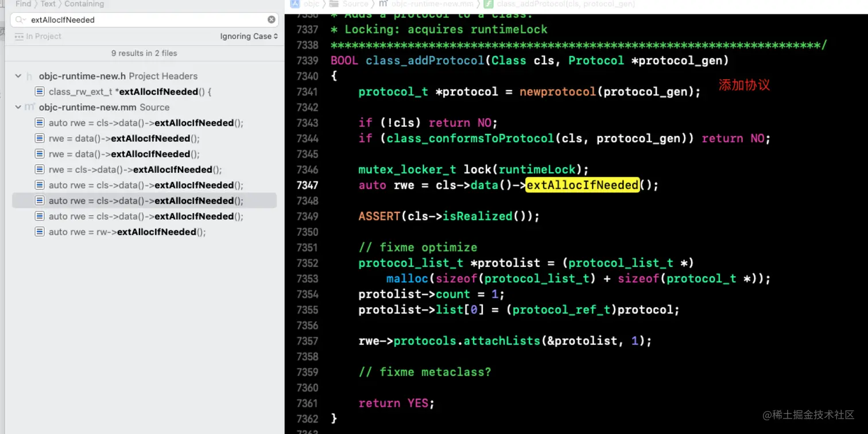The height and width of the screenshot is (434, 868).
Task: Click icon of 'rwe = cls->data()' result
Action: [x=40, y=170]
